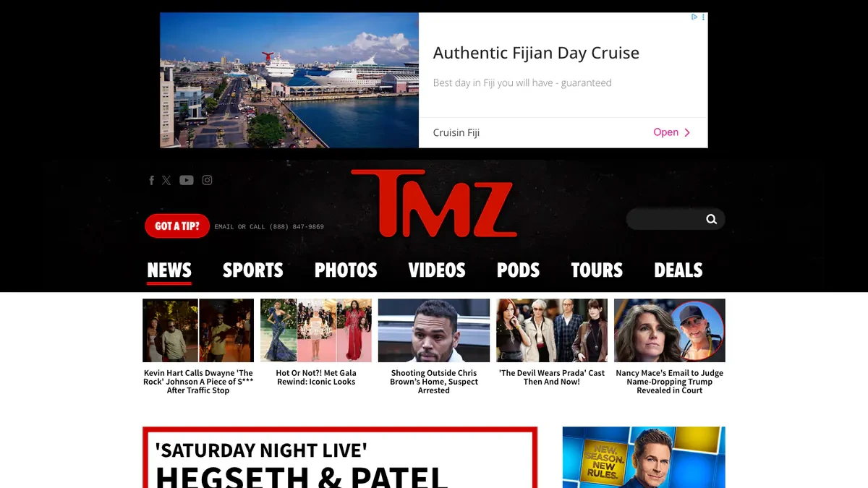Click EMAIL OR CALL phone number text

click(269, 227)
